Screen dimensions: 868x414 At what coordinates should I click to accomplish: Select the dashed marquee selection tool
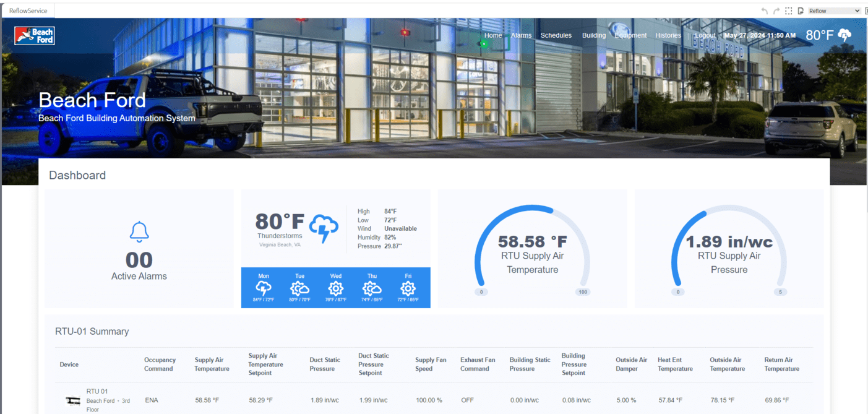(x=789, y=11)
